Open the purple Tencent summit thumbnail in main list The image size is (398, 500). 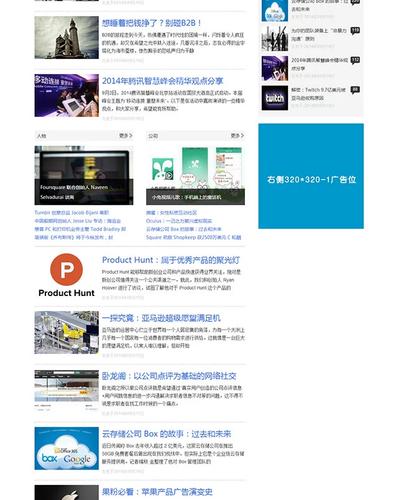pos(66,95)
